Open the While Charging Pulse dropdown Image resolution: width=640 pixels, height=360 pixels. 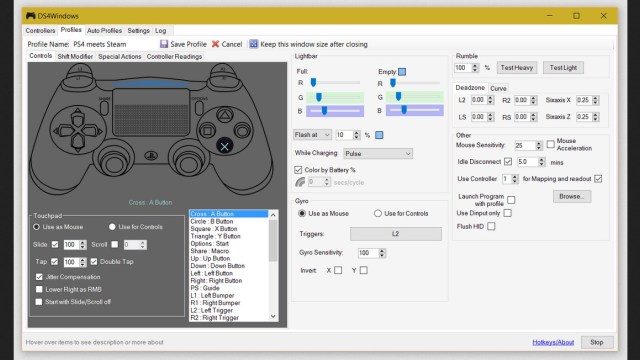378,153
